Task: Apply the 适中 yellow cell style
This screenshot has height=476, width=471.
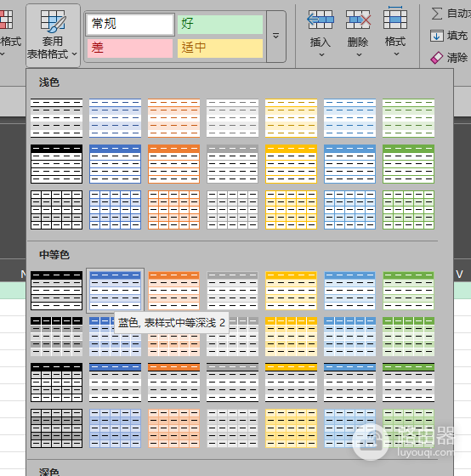Action: pos(220,48)
